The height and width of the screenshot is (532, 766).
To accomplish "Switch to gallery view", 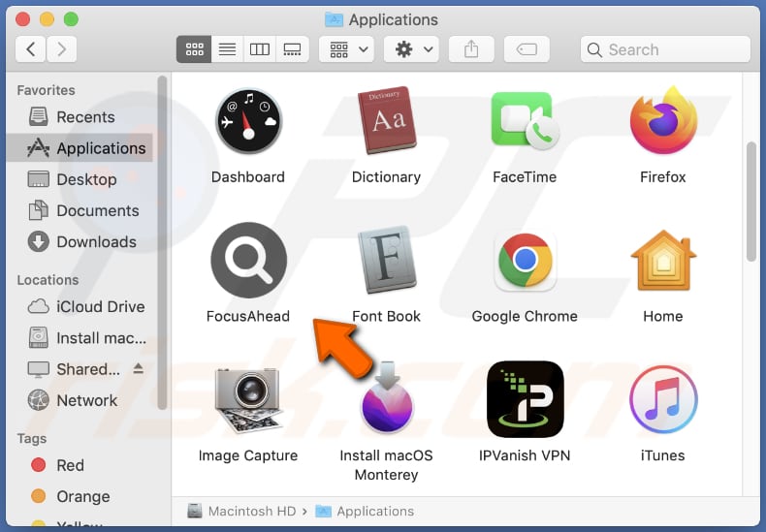I will (292, 49).
